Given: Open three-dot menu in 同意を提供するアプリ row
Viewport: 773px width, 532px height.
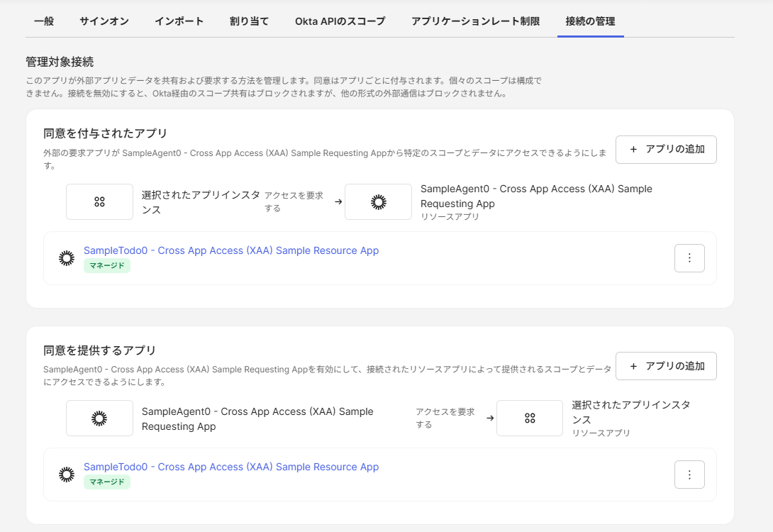Looking at the screenshot, I should (x=689, y=475).
